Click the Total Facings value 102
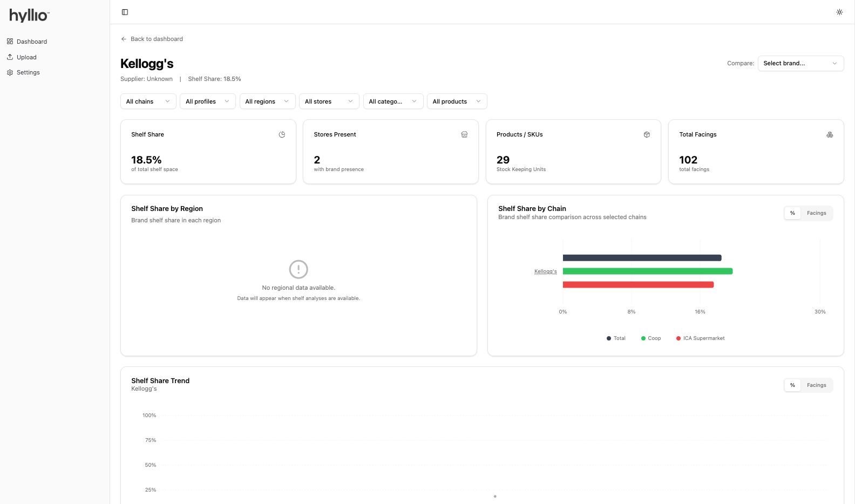Screen dimensions: 855x504 tap(688, 160)
